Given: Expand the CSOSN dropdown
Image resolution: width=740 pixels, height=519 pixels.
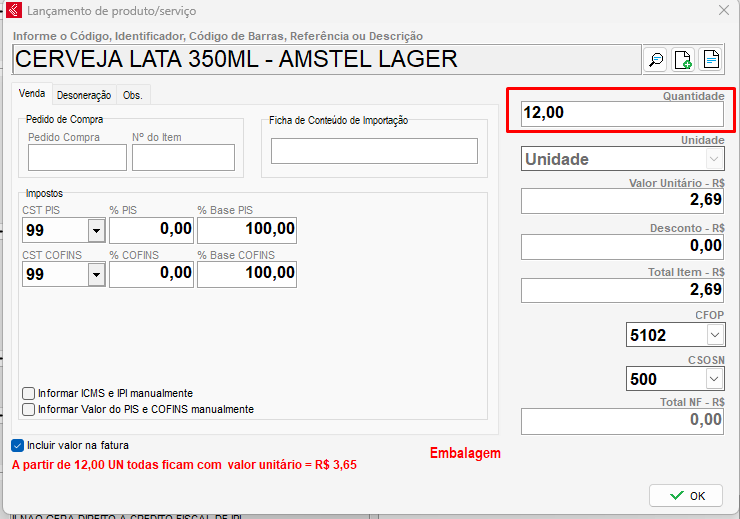Looking at the screenshot, I should [713, 379].
